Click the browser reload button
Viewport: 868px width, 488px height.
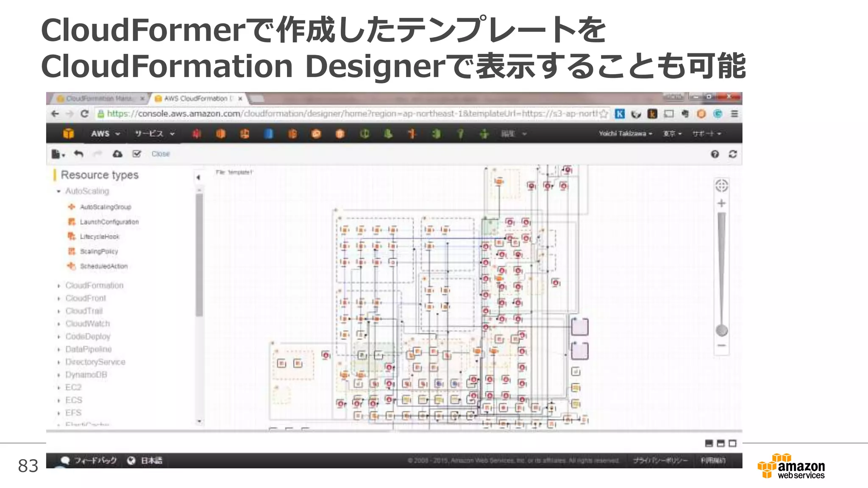[x=84, y=114]
